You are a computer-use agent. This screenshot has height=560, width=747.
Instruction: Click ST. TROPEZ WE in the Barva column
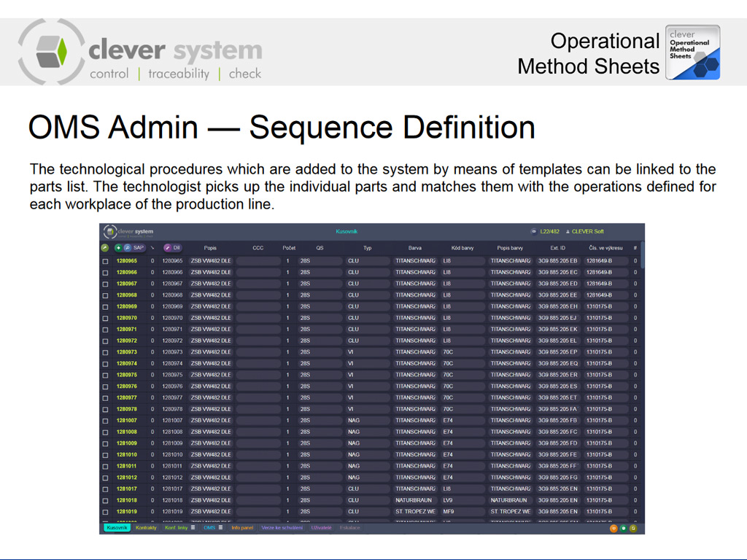414,512
